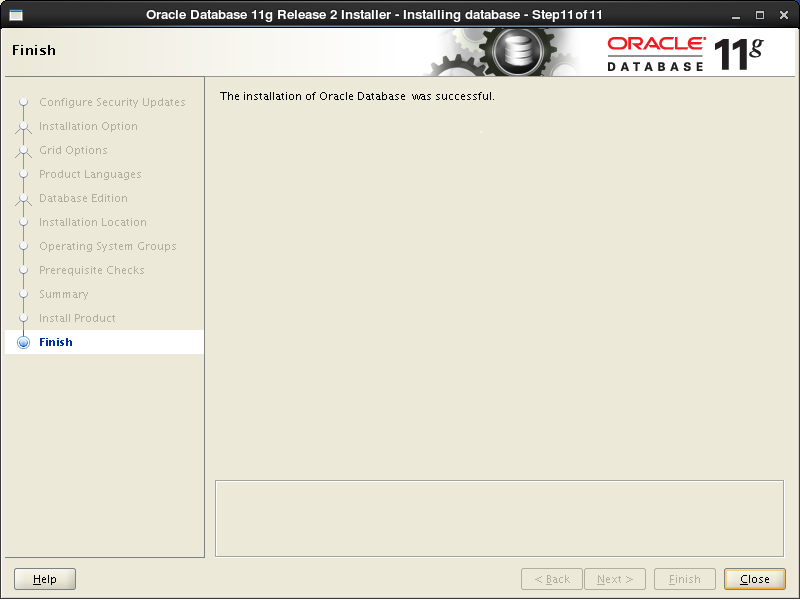Select the Operating System Groups step
Screen dimensions: 800x600
108,246
